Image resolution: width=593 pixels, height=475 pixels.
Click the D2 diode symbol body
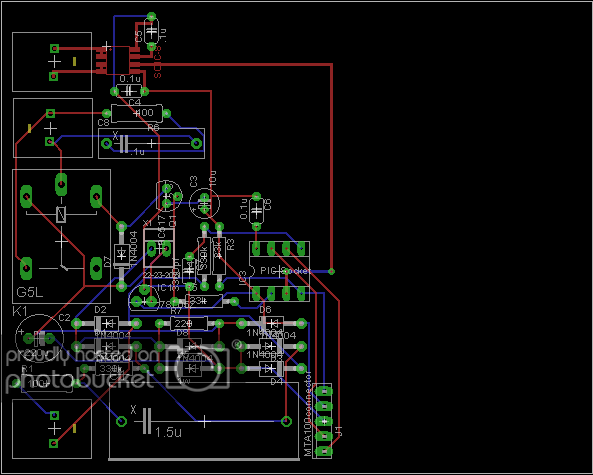click(106, 323)
